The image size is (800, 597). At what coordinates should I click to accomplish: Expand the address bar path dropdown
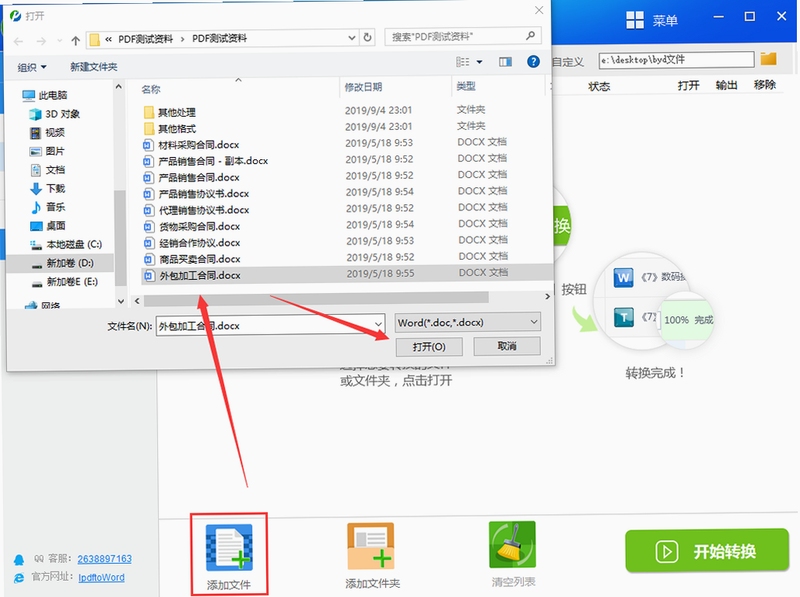click(352, 38)
